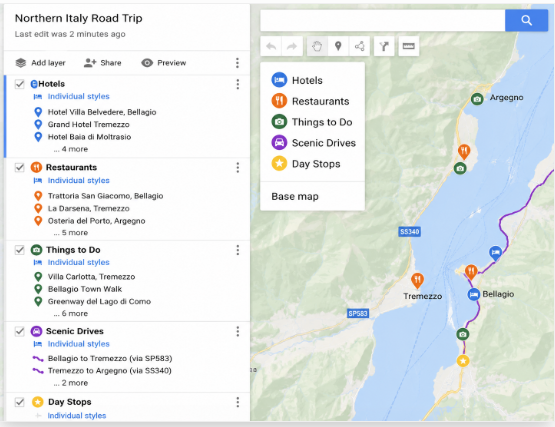Click the yellow star Day Stop marker
The image size is (555, 427).
[x=463, y=361]
